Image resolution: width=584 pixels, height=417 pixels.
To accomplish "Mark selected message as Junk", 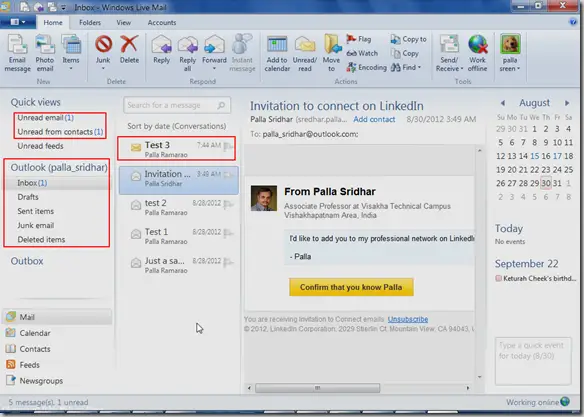I will (x=103, y=53).
